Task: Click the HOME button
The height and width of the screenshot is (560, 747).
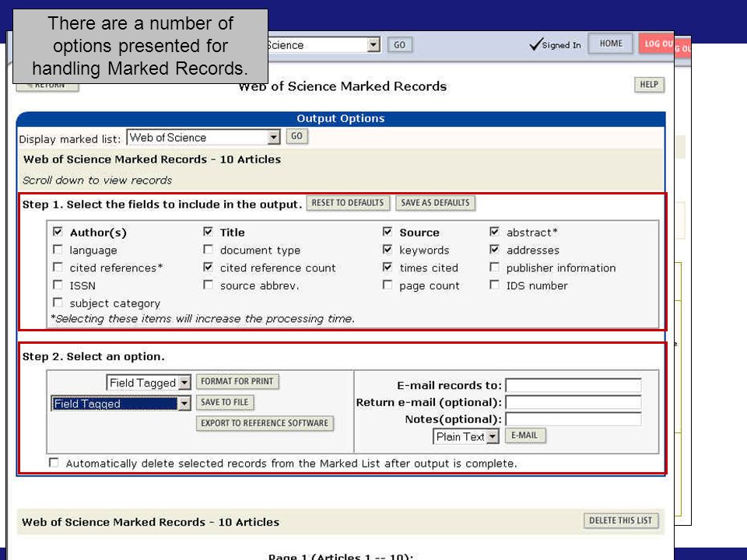Action: (x=611, y=44)
